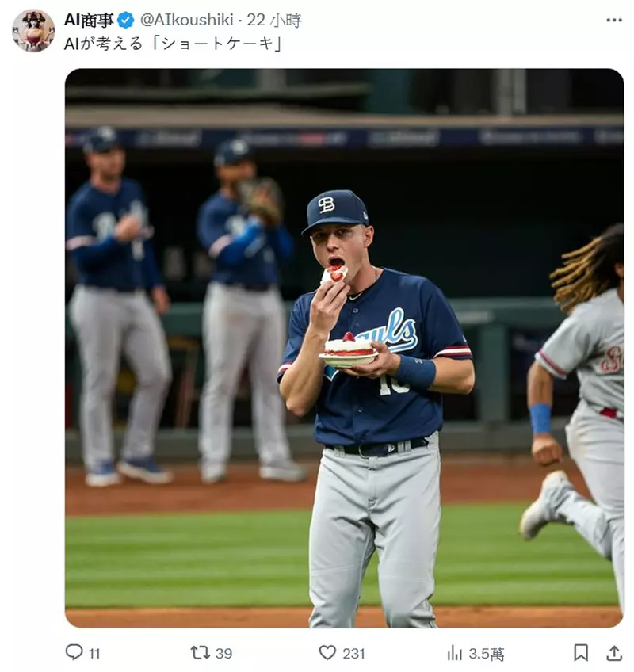Click the reply count 11

(94, 653)
